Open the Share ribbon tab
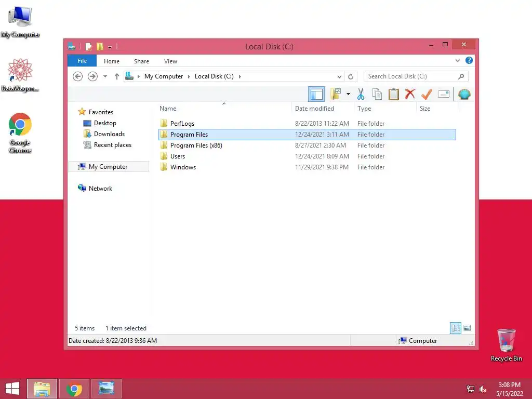The width and height of the screenshot is (532, 399). [141, 61]
